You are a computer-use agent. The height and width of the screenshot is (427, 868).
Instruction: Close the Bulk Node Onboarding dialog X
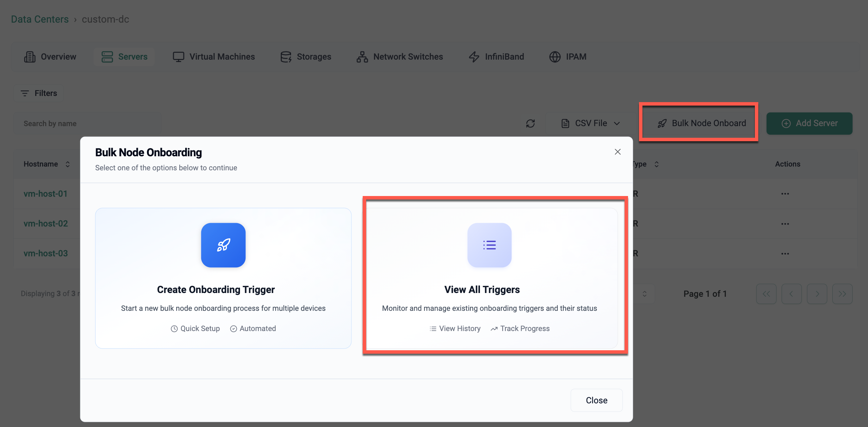617,152
